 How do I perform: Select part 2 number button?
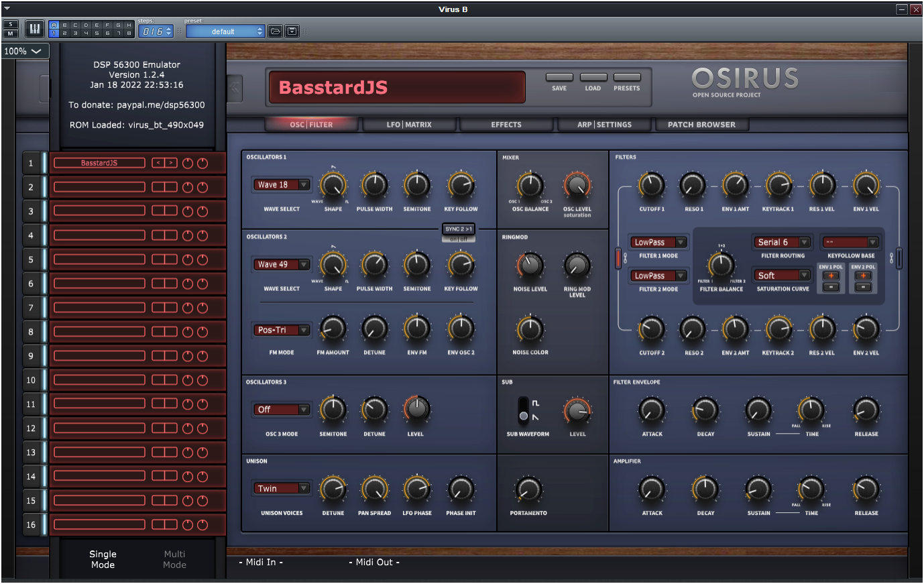point(31,187)
